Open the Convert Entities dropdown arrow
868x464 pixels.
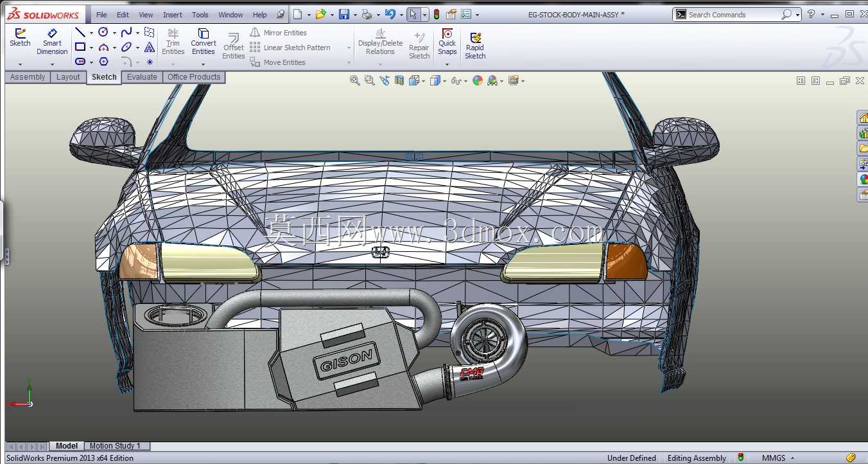(x=204, y=64)
